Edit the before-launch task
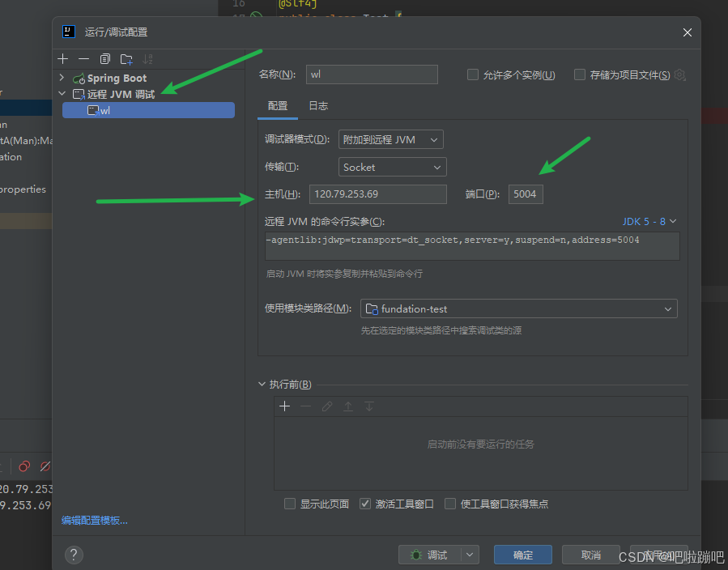Screen dimensions: 728x570 [x=327, y=406]
